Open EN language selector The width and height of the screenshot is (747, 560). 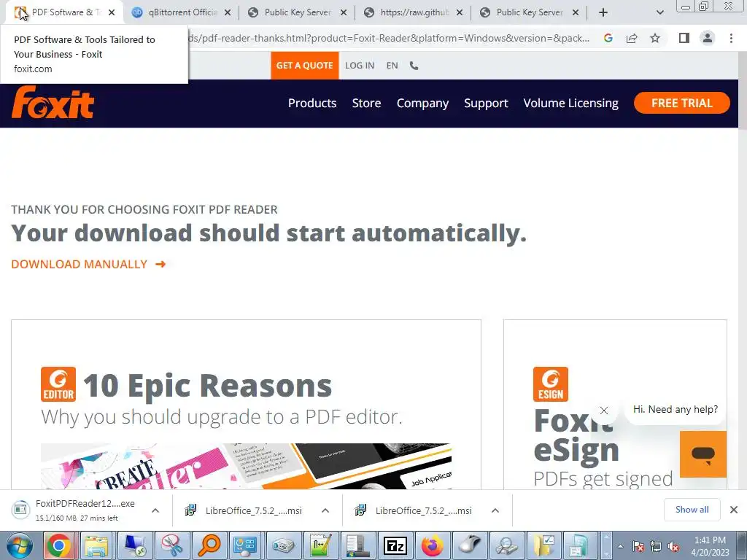pos(392,66)
